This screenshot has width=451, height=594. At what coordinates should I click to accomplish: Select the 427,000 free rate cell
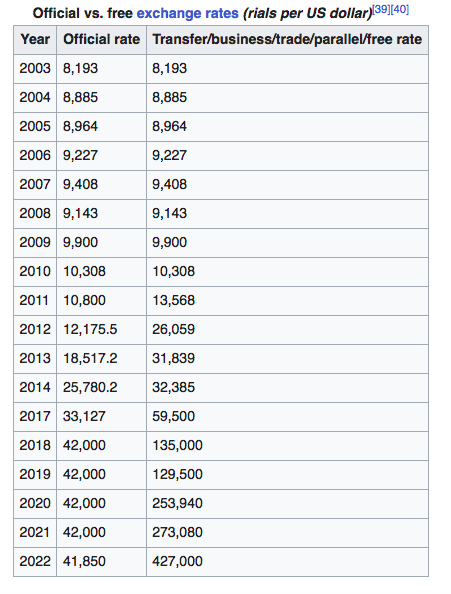(x=287, y=561)
